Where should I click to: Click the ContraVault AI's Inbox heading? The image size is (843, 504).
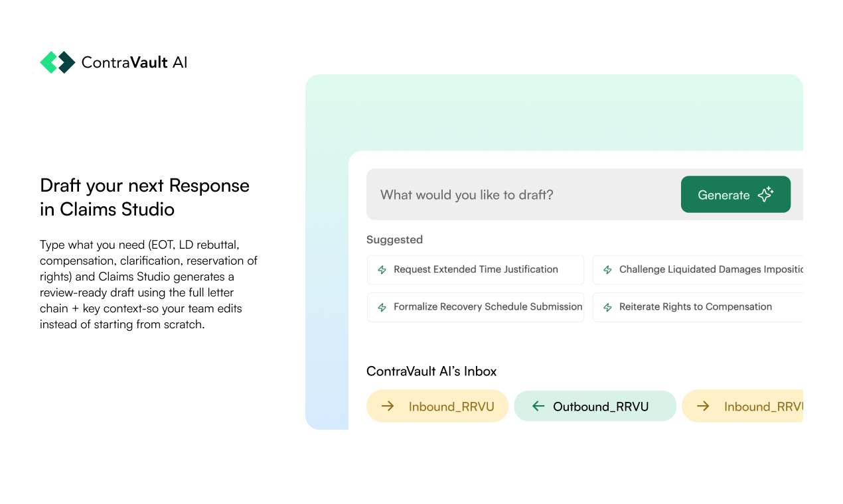431,371
